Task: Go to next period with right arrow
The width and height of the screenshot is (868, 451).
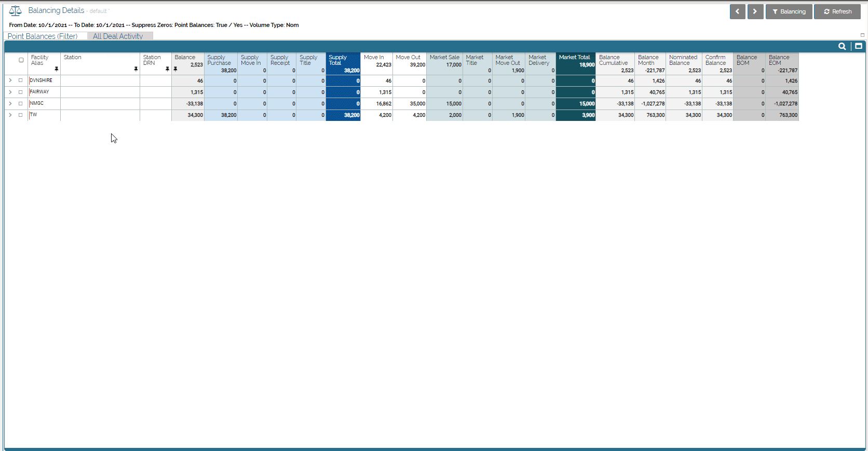Action: coord(755,11)
